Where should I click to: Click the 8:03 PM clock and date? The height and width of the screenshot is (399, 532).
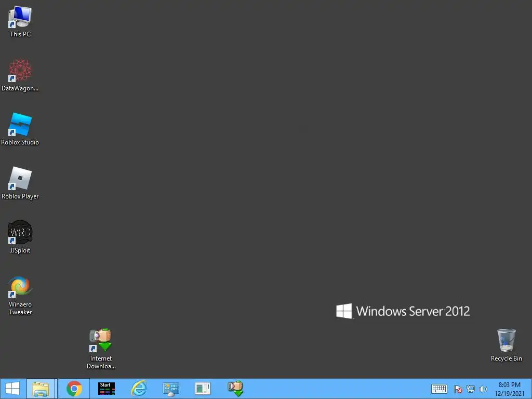[x=509, y=389]
